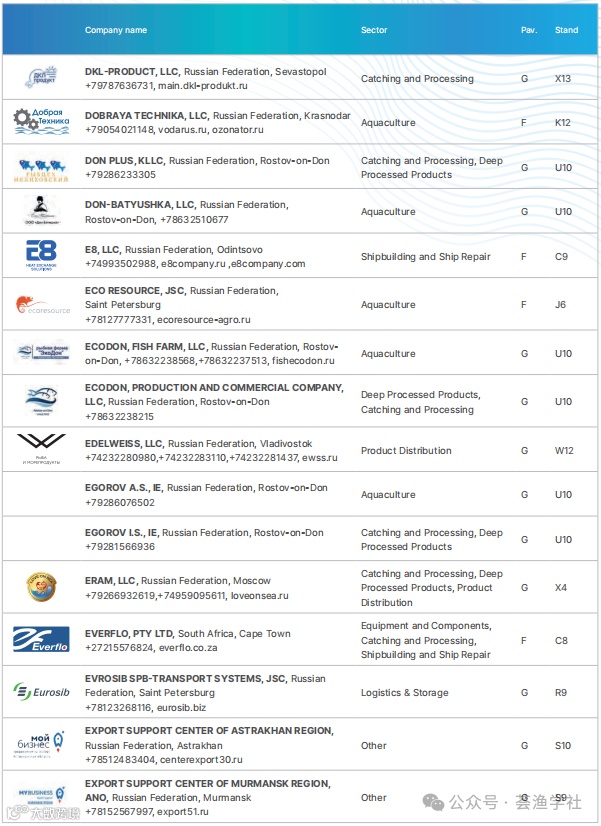Click stand K12 in Dobraya Technika row

point(563,122)
